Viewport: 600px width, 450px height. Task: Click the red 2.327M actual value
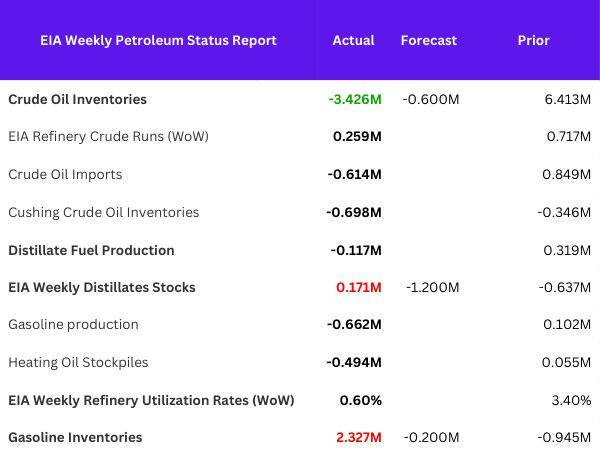[x=359, y=437]
